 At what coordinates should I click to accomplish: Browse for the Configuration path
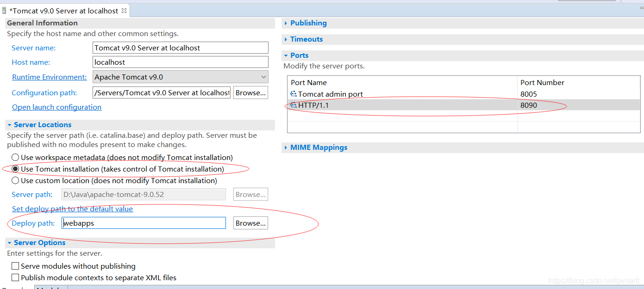click(250, 92)
